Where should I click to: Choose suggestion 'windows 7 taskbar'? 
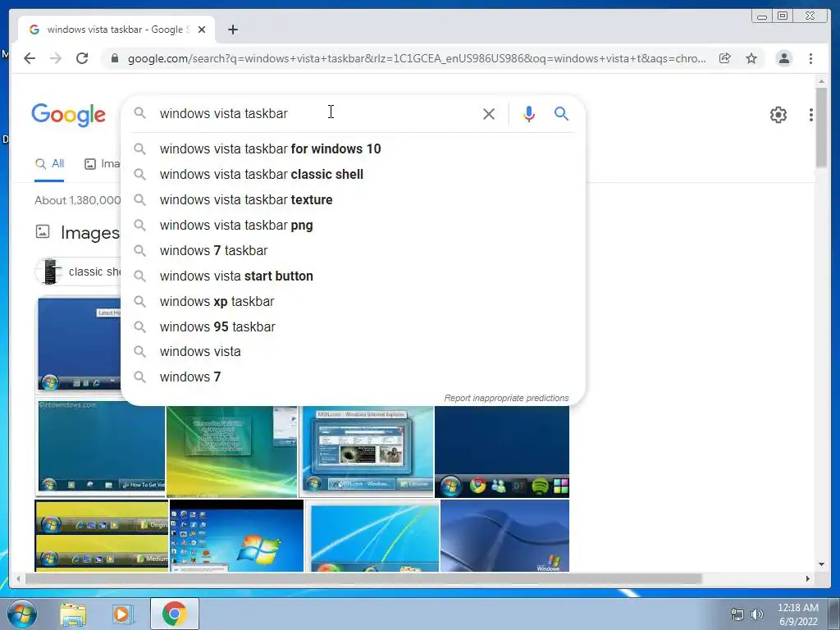click(x=354, y=250)
